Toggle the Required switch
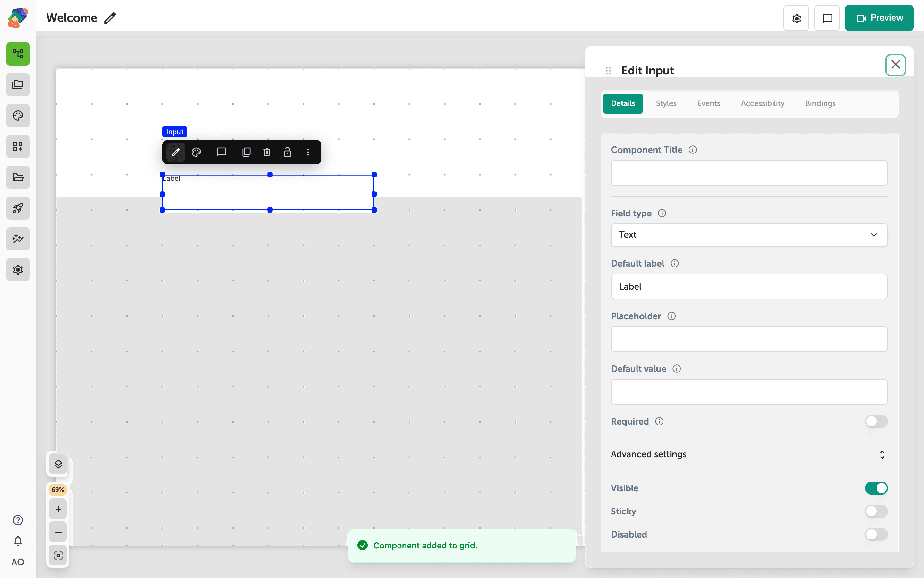The width and height of the screenshot is (924, 578). (x=876, y=421)
